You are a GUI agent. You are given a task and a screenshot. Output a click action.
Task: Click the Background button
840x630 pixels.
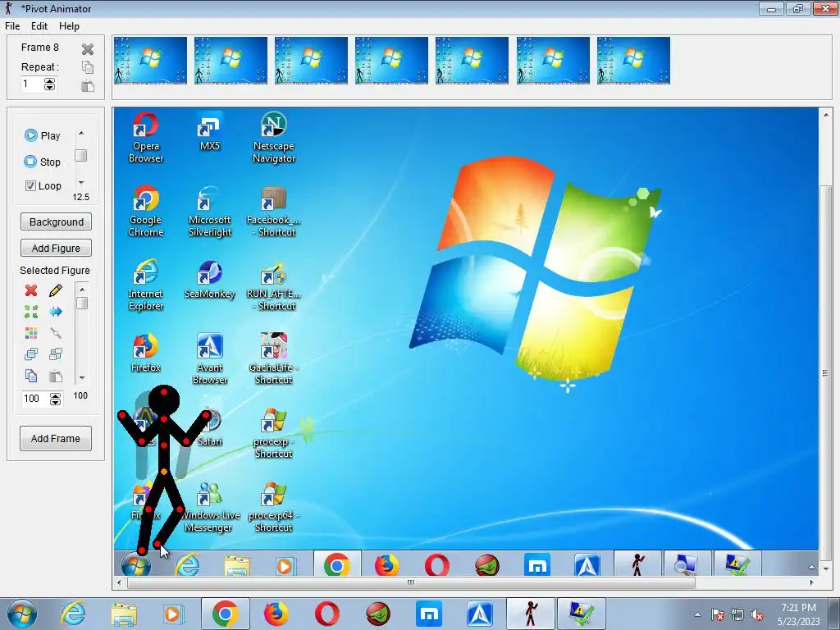point(57,221)
